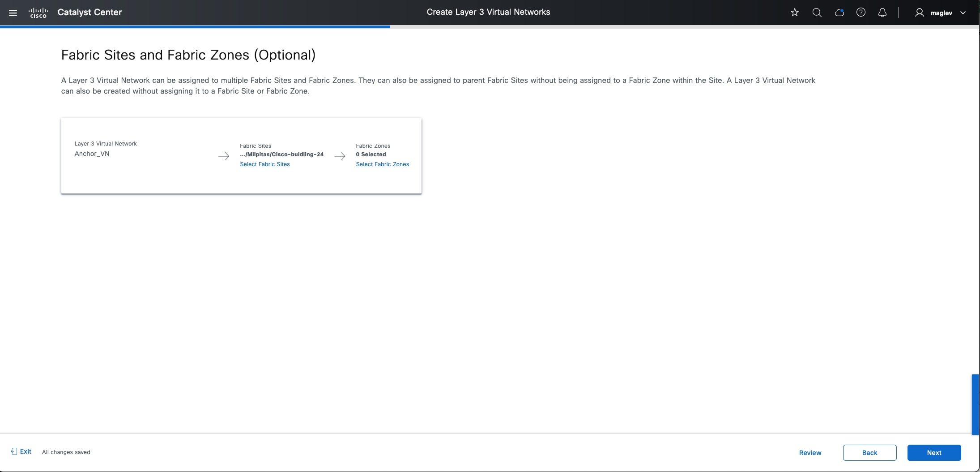Screen dimensions: 980x472
Task: Check cloud update notifications
Action: 839,12
